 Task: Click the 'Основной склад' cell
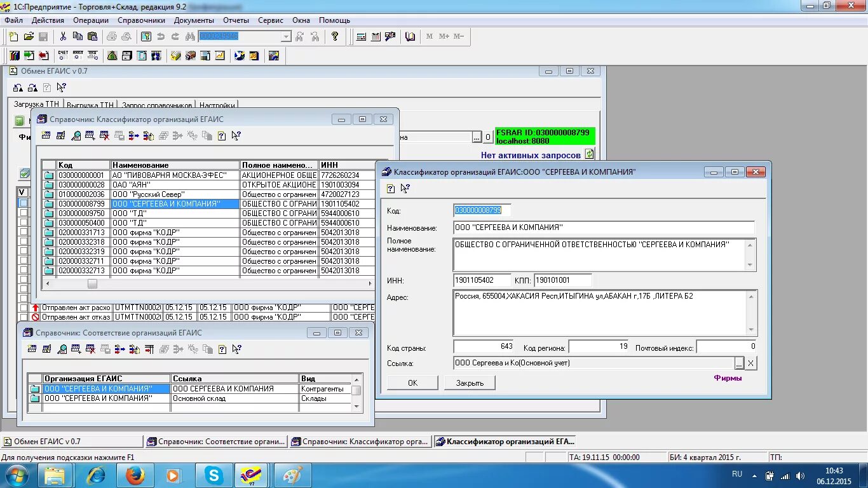[235, 398]
